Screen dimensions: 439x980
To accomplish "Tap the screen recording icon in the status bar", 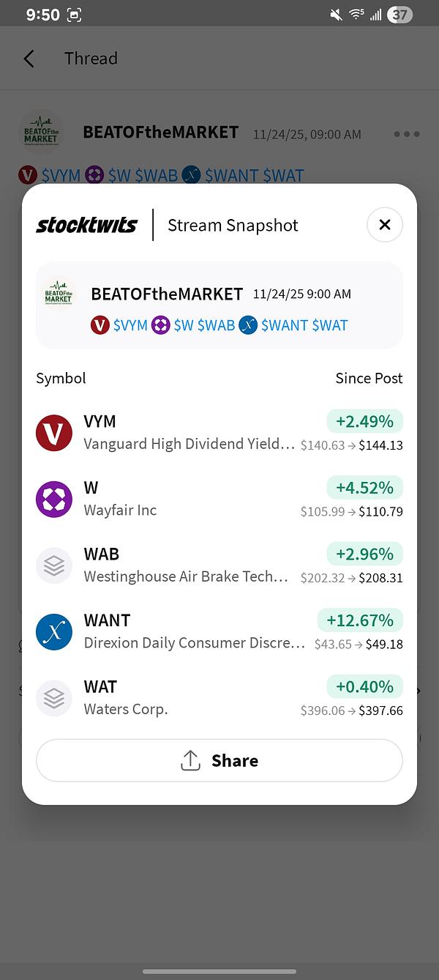I will coord(74,13).
